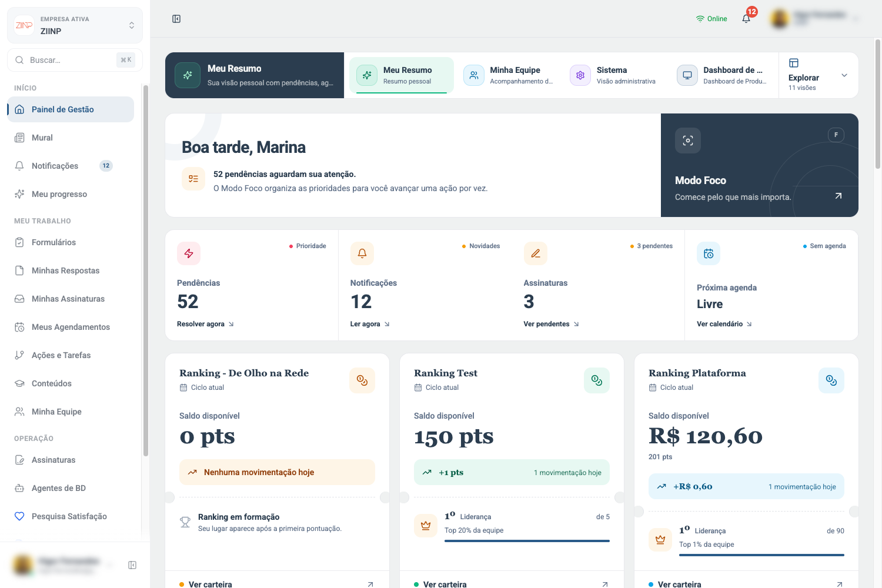The image size is (882, 588).
Task: Toggle the sidebar panel icon in top bar
Action: pos(176,19)
